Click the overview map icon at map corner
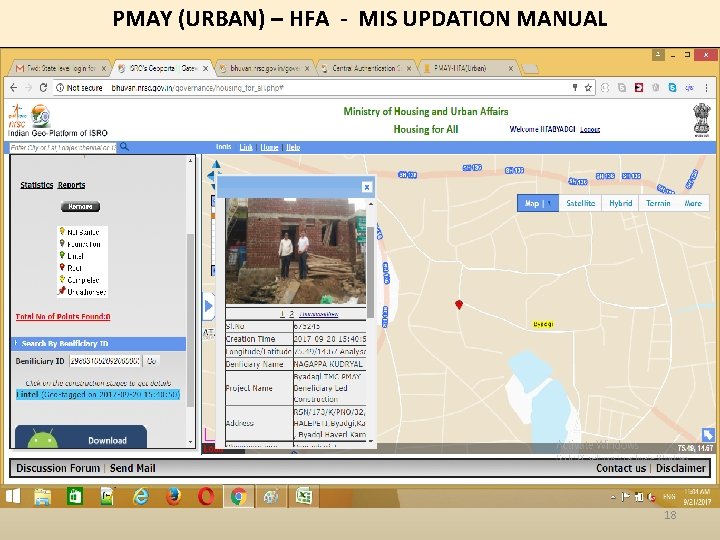The image size is (720, 540). tap(708, 434)
